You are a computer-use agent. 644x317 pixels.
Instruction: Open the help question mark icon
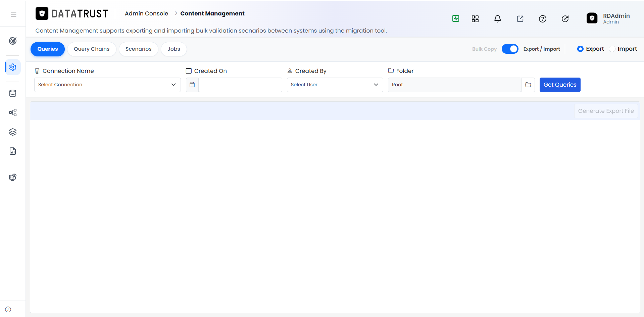pos(543,19)
